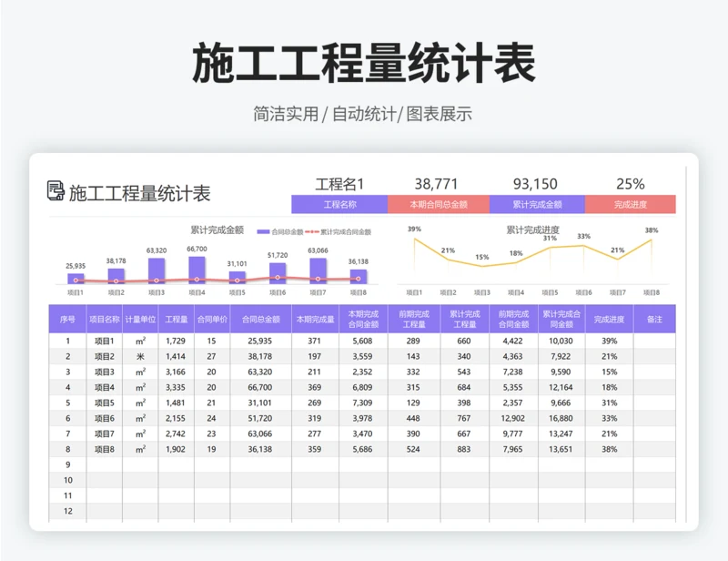Click the red 本期合同总金额 label
This screenshot has height=561, width=728.
tap(439, 205)
